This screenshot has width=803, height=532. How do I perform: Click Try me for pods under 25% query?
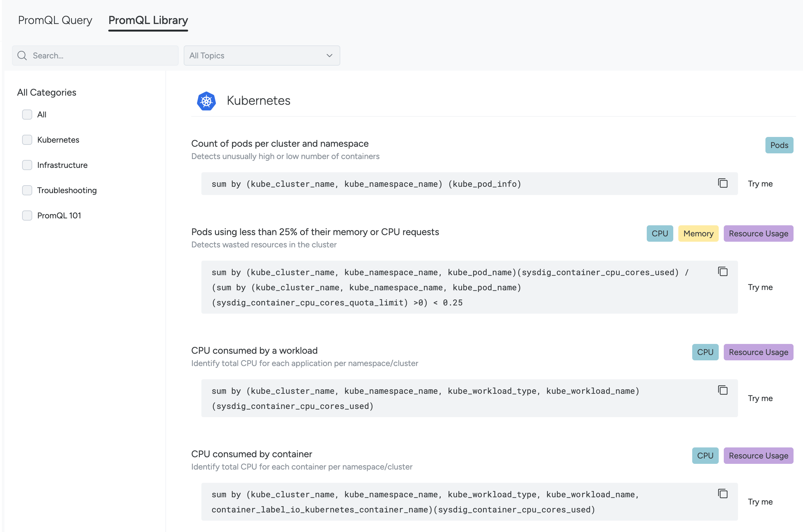760,287
